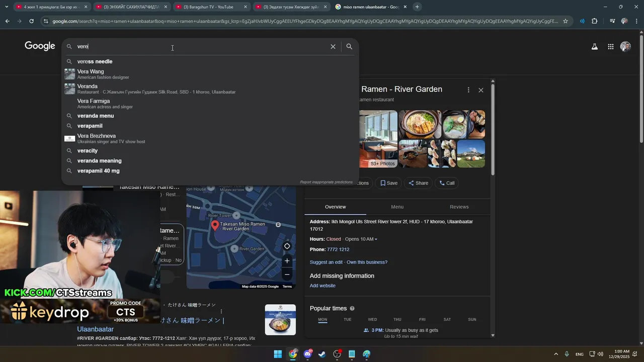Select the veracity suggestion
This screenshot has height=362, width=644.
click(x=210, y=151)
